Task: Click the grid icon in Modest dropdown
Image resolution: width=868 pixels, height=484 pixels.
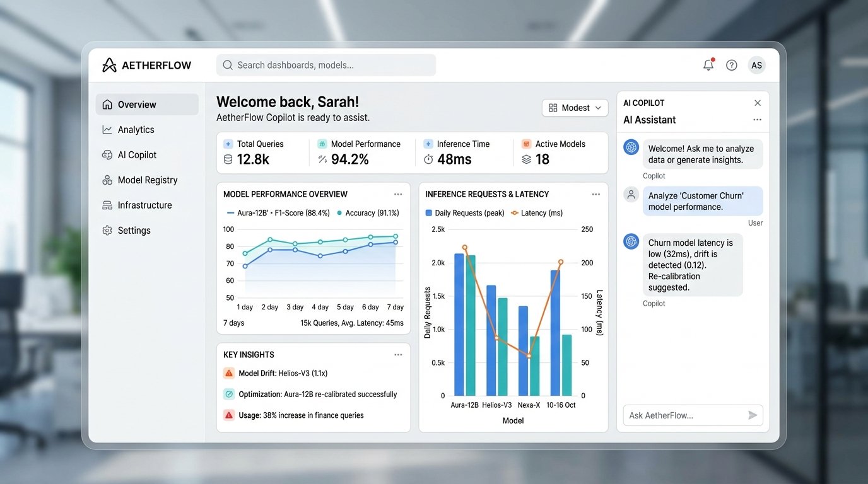Action: coord(553,108)
